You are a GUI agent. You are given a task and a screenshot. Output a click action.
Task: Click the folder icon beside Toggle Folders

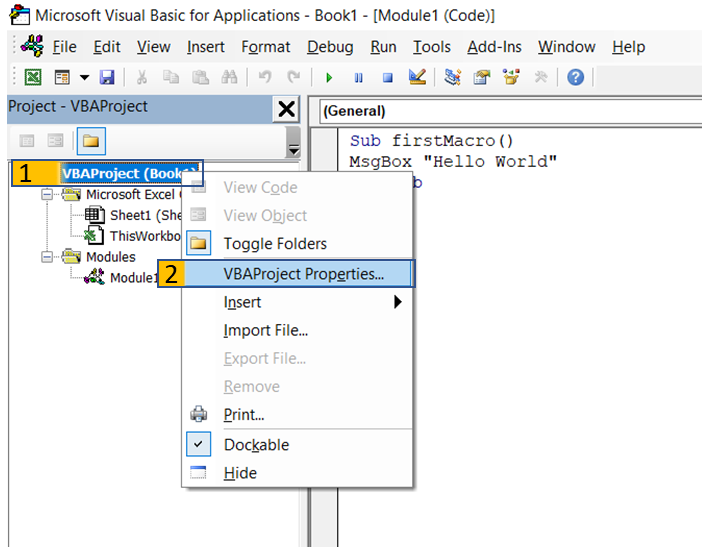coord(198,243)
